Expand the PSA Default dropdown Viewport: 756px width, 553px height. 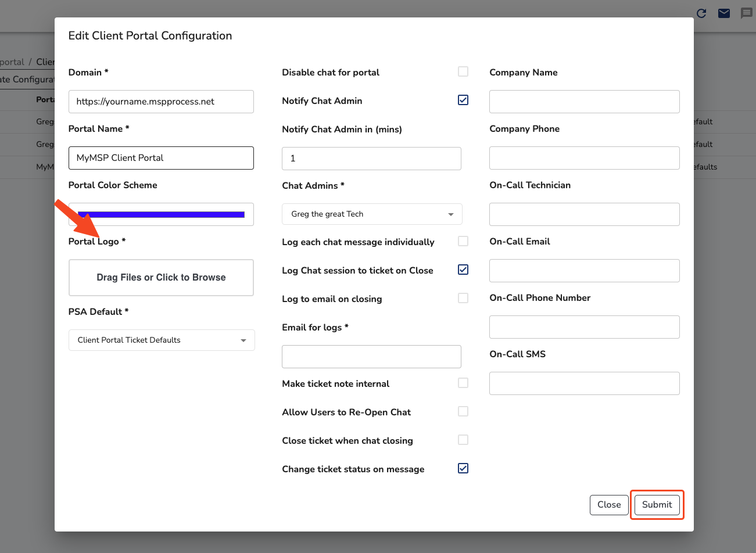pos(161,340)
